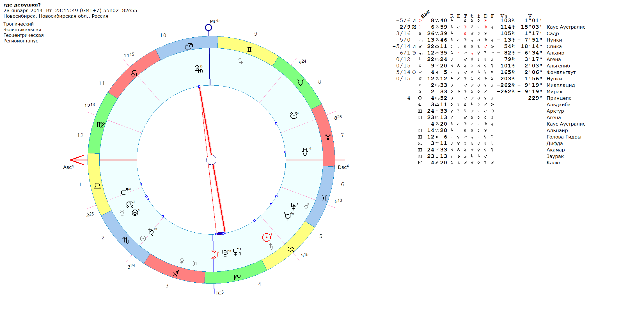
Task: Click the Capricorn glyph in the green segment
Action: click(237, 278)
